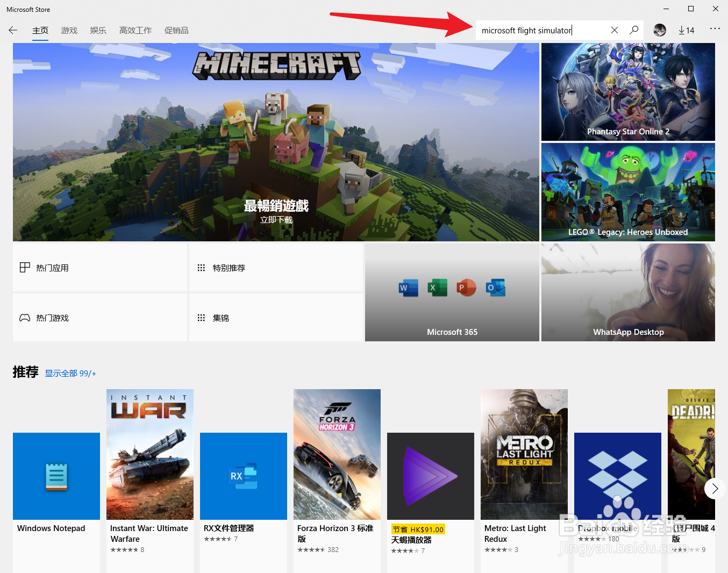Open the Dead Rising 4 deluxe cover
Screen dimensions: 728x573
(691, 455)
